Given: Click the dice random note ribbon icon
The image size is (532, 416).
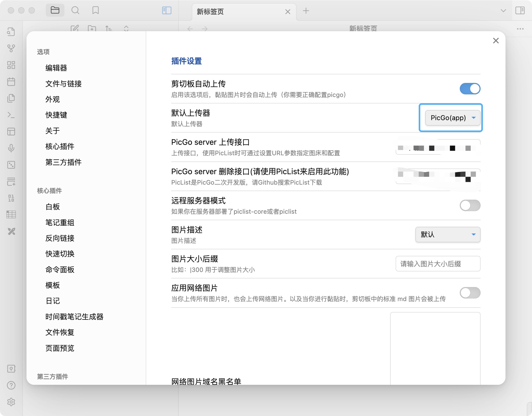Looking at the screenshot, I should pyautogui.click(x=11, y=165).
